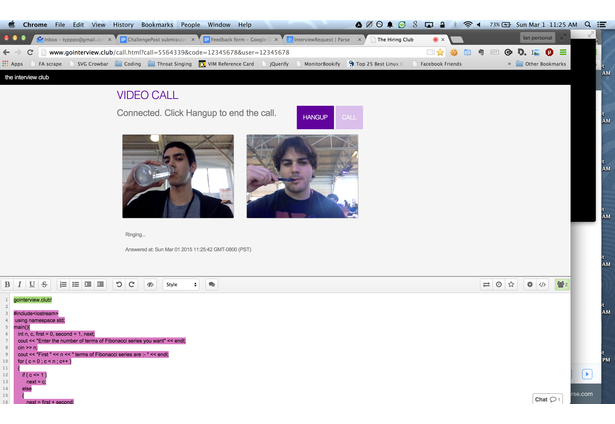Click the right video feed thumbnail
Screen dimensions: 615x424
click(x=302, y=176)
